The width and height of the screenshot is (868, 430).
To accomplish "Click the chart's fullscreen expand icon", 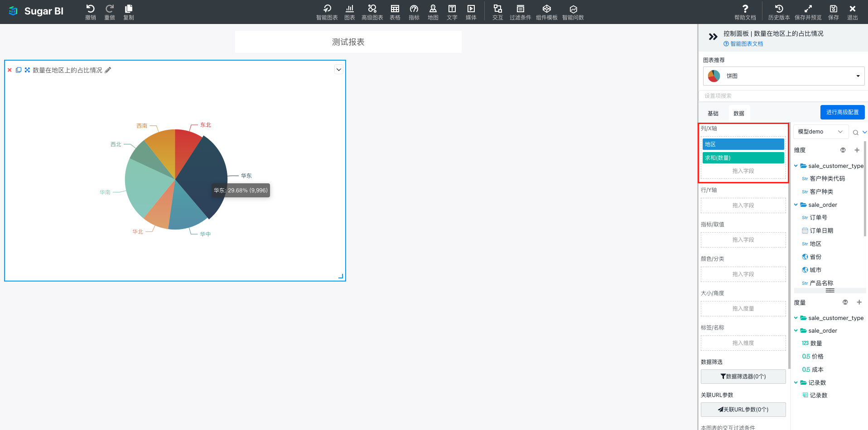I will (x=27, y=70).
